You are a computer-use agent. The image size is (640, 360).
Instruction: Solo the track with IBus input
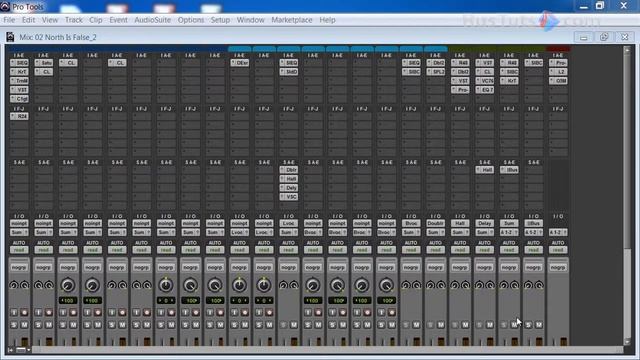[528, 325]
